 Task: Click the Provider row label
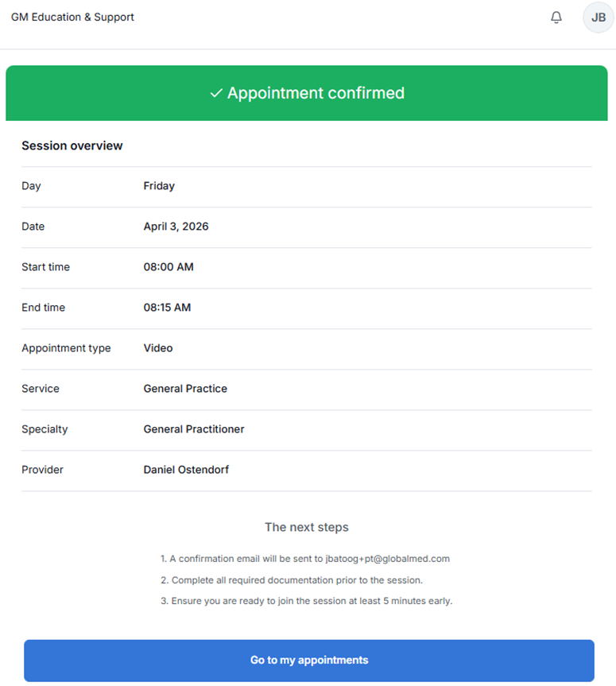pyautogui.click(x=42, y=470)
